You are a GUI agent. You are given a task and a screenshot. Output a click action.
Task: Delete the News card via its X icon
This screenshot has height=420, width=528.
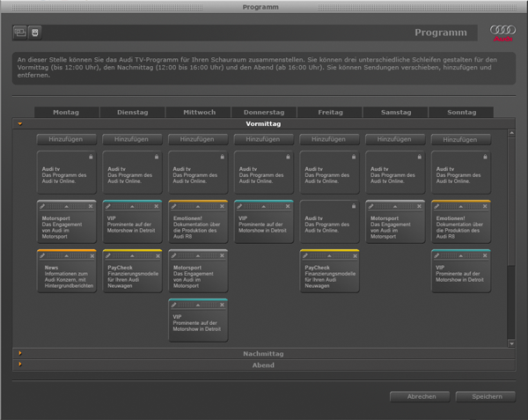(x=92, y=255)
